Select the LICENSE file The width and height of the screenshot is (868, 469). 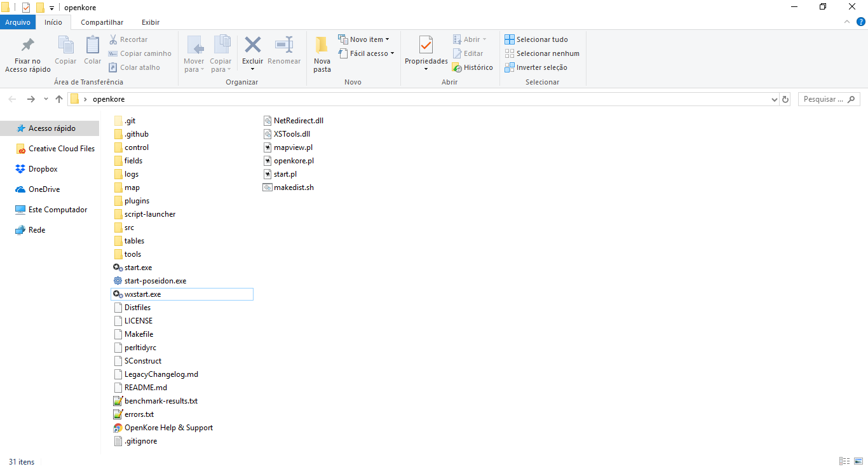tap(133, 321)
